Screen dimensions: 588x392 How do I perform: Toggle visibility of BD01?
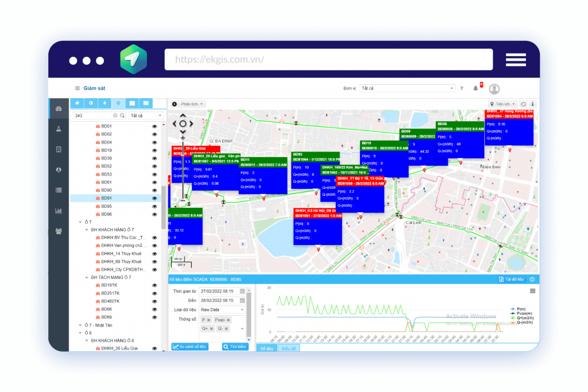pyautogui.click(x=154, y=127)
